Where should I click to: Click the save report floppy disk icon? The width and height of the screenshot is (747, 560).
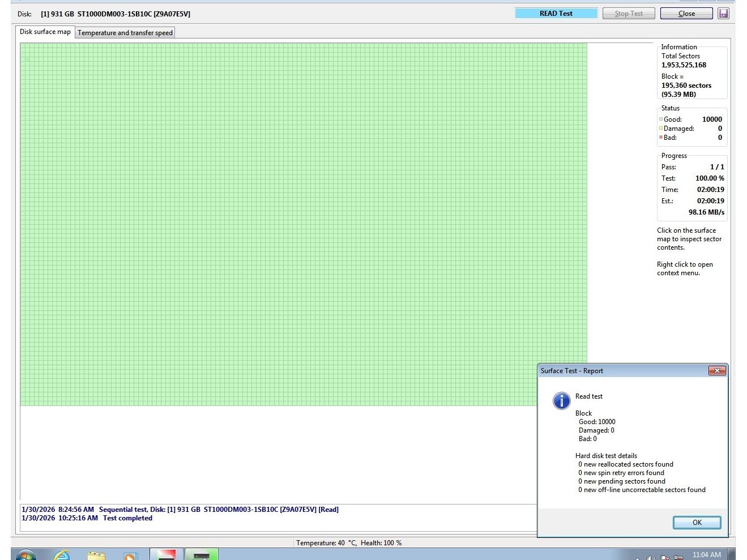click(x=723, y=14)
